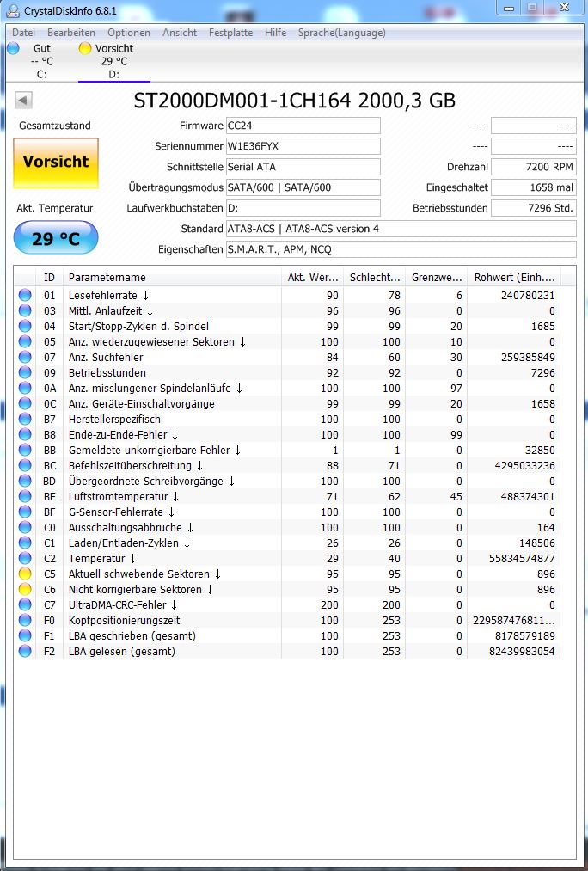Image resolution: width=588 pixels, height=871 pixels.
Task: Click the disk title ST2000DM001-1CH164 2000,3 GB
Action: click(294, 101)
